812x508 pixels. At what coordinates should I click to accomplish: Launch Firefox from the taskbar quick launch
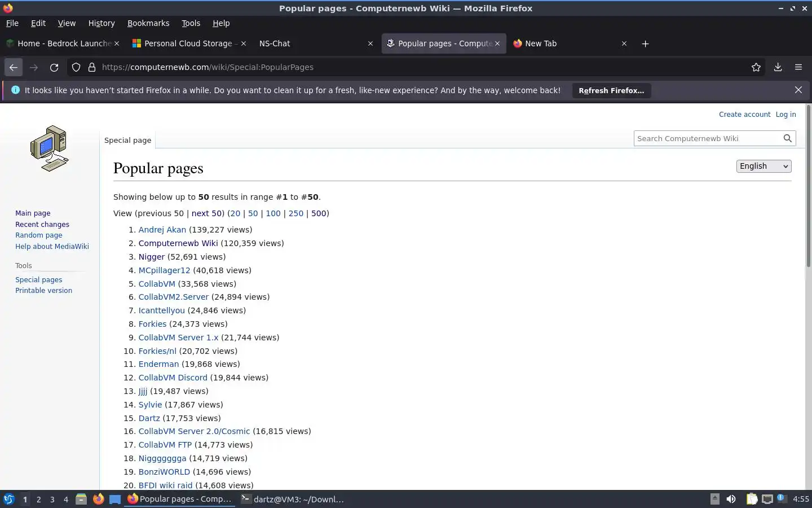coord(98,499)
